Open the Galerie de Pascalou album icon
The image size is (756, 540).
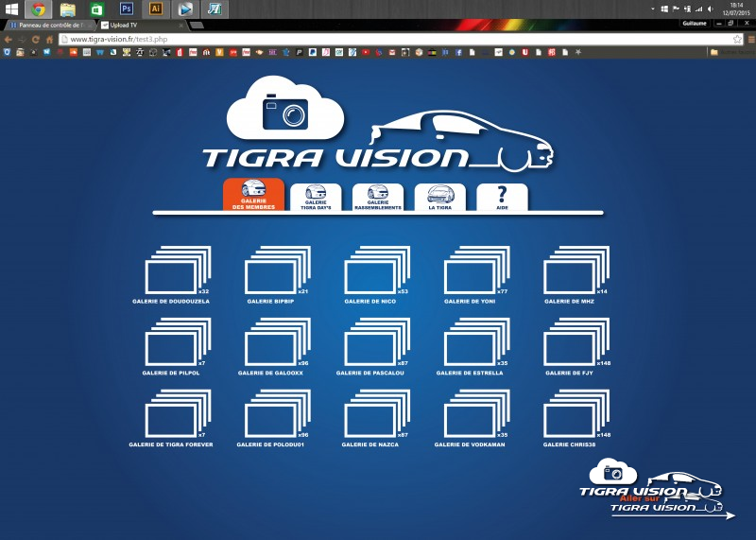[375, 343]
